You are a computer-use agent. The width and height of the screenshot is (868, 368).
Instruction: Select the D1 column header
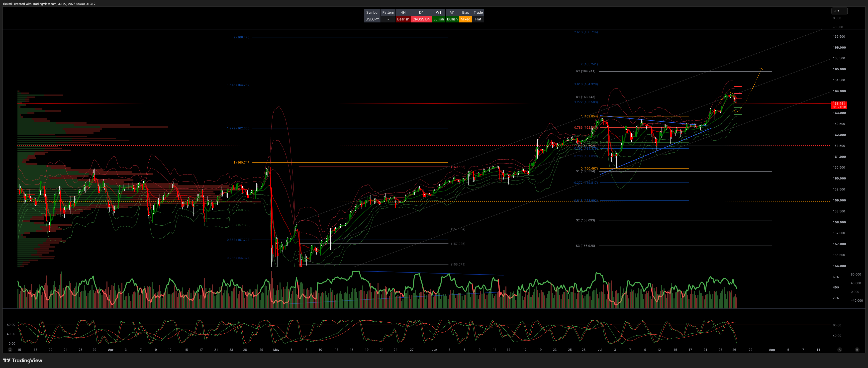point(421,12)
